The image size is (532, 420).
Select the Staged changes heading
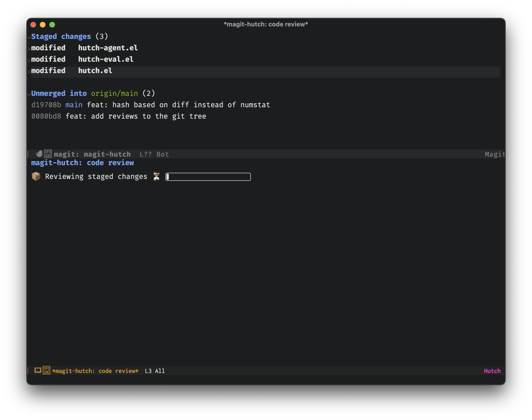(61, 36)
